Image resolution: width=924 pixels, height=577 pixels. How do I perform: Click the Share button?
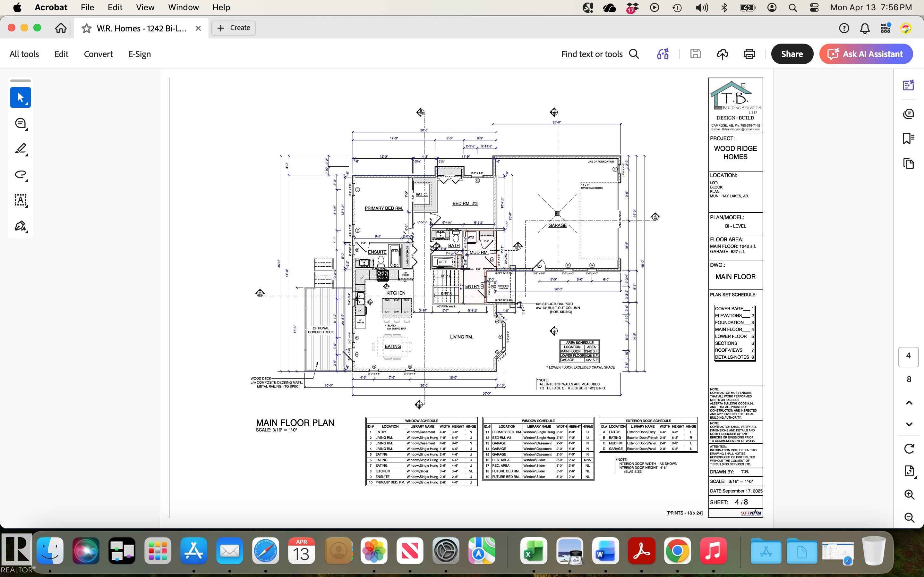tap(791, 54)
